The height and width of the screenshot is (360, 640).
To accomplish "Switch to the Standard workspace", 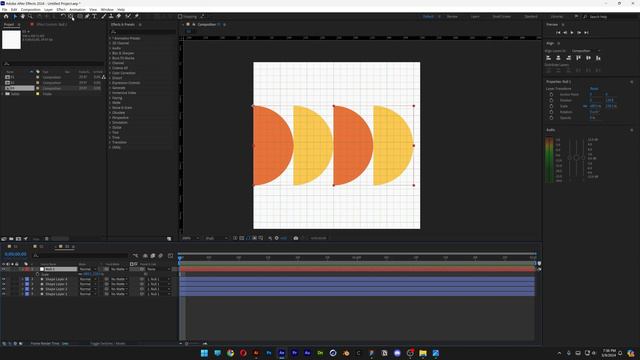I will 531,16.
